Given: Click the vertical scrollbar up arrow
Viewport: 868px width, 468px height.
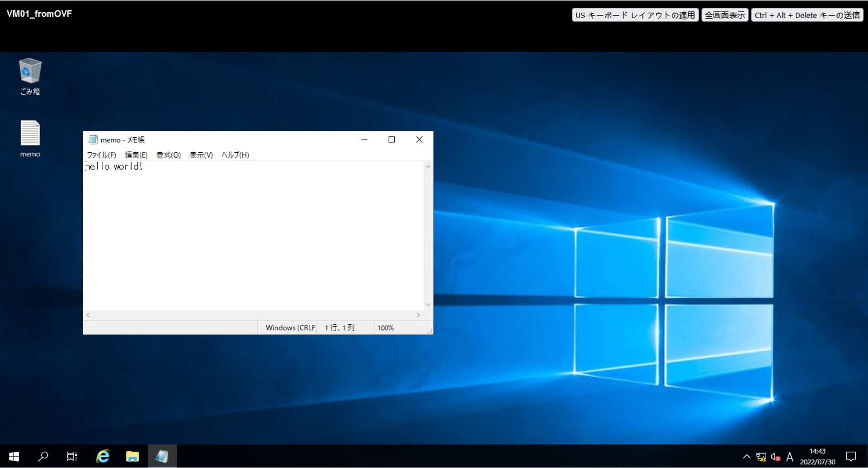Looking at the screenshot, I should [x=428, y=167].
